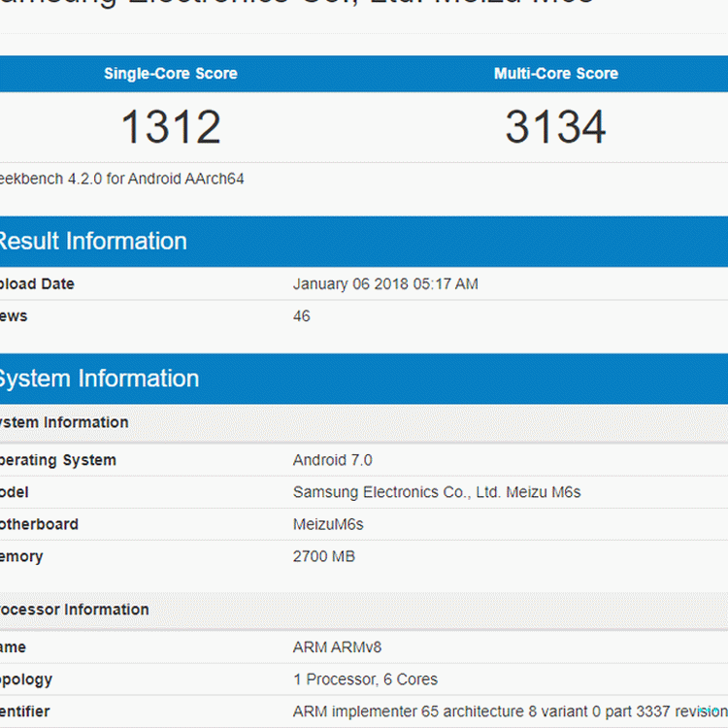Click the gray System Information subheading

tap(64, 422)
